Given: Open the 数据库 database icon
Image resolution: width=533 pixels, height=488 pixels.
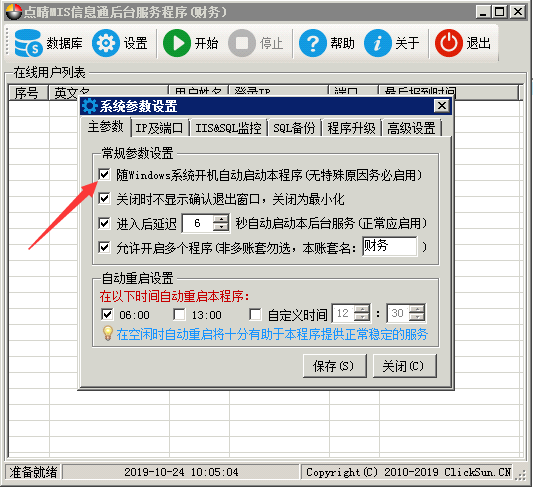Looking at the screenshot, I should click(29, 43).
